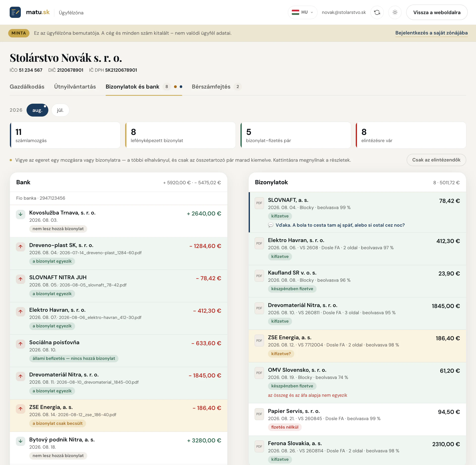Click the + 2640,00 € amount
The height and width of the screenshot is (465, 476).
point(204,214)
